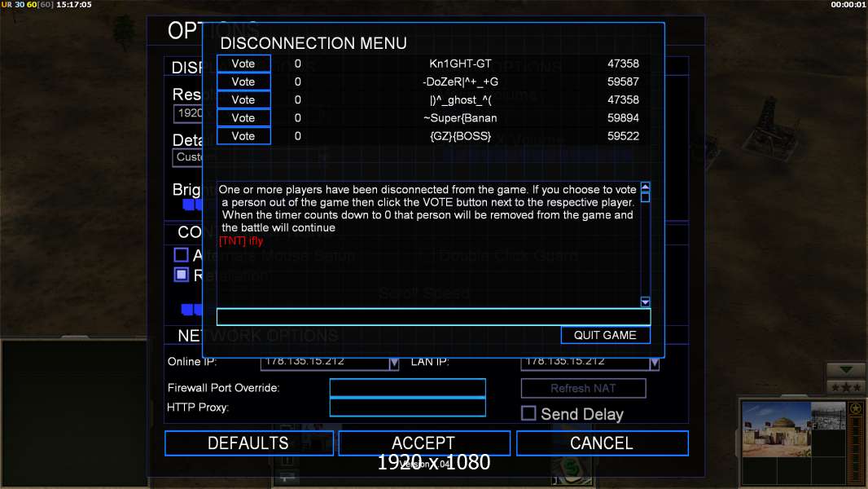Image resolution: width=868 pixels, height=489 pixels.
Task: Enable the Send Delay checkbox
Action: point(528,413)
